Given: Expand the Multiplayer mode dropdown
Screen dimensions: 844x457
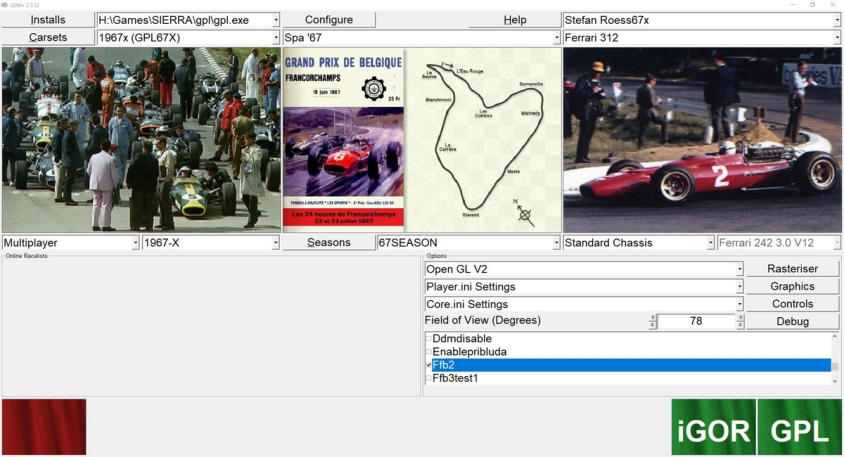Looking at the screenshot, I should (135, 243).
